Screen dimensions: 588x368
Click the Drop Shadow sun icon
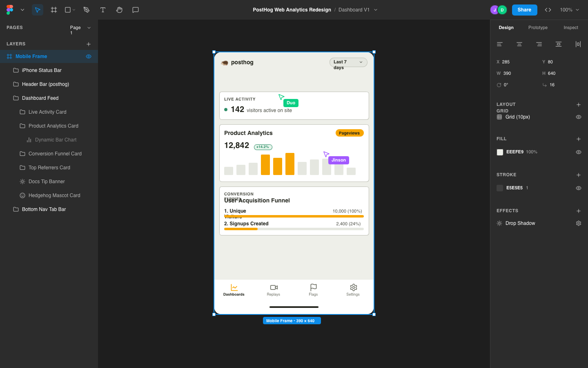point(499,223)
